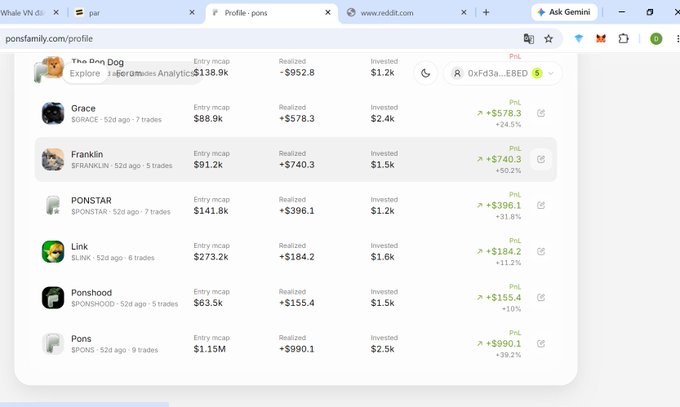680x407 pixels.
Task: Click the Grace token name
Action: (x=83, y=108)
